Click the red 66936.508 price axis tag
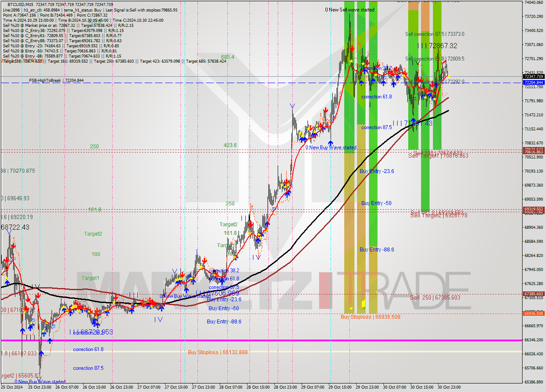 (x=533, y=313)
